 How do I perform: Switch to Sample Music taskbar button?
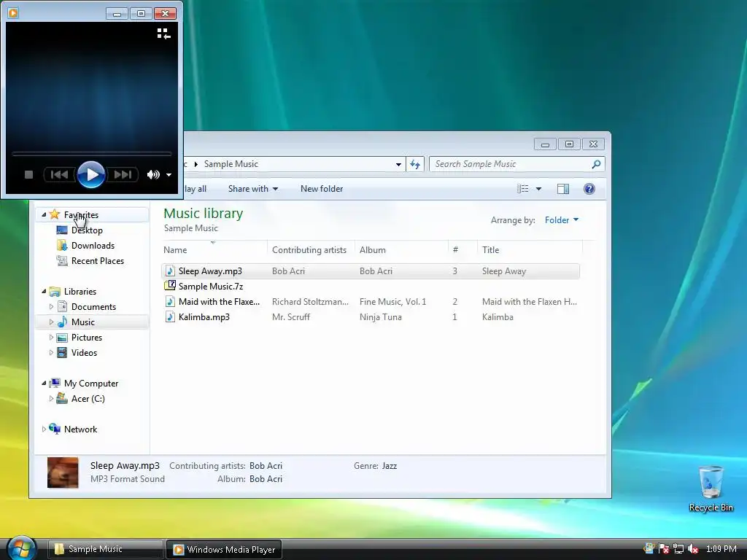click(x=105, y=549)
